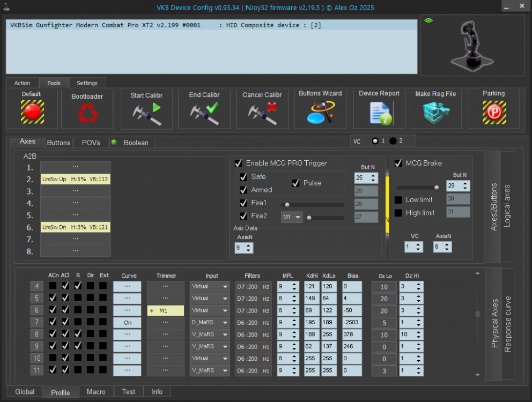The height and width of the screenshot is (402, 532).
Task: Start calibration with Start Calibr icon
Action: (146, 113)
